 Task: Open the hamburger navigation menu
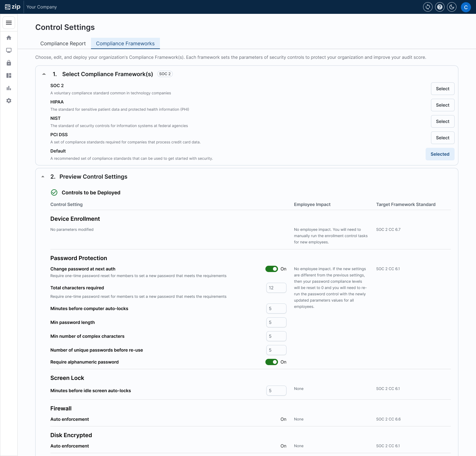(9, 23)
